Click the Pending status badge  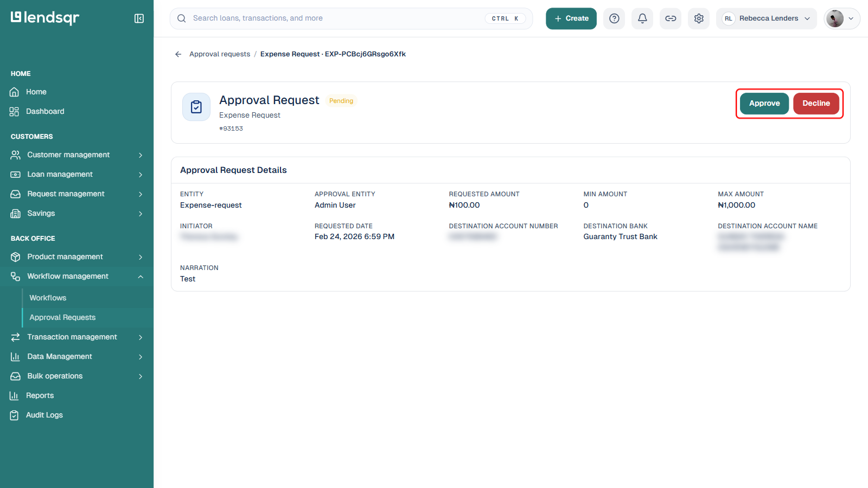point(341,101)
